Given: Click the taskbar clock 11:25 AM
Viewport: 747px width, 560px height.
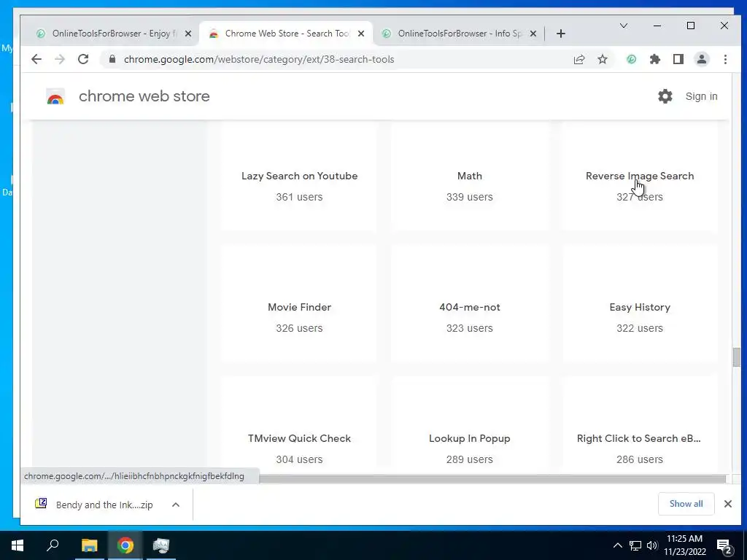Looking at the screenshot, I should coord(684,545).
